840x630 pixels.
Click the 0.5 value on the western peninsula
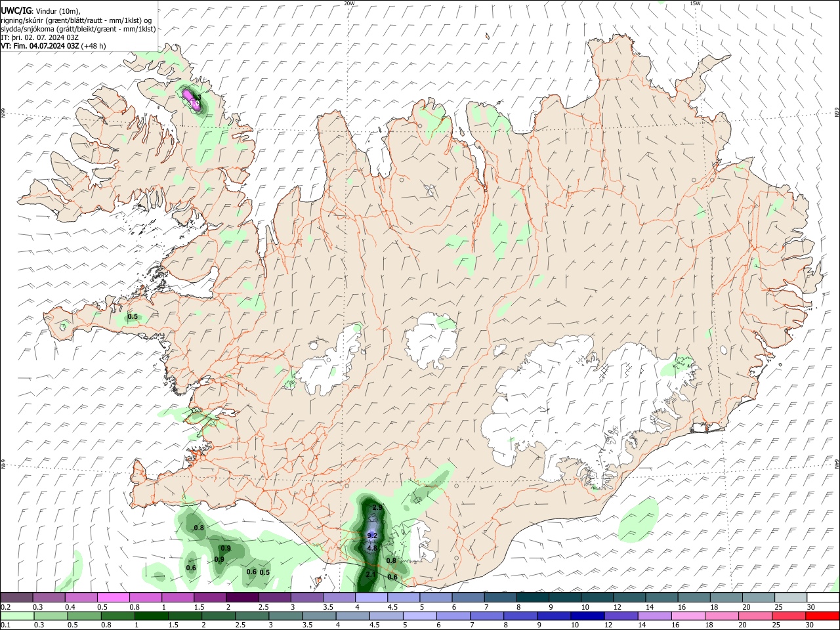[x=133, y=316]
